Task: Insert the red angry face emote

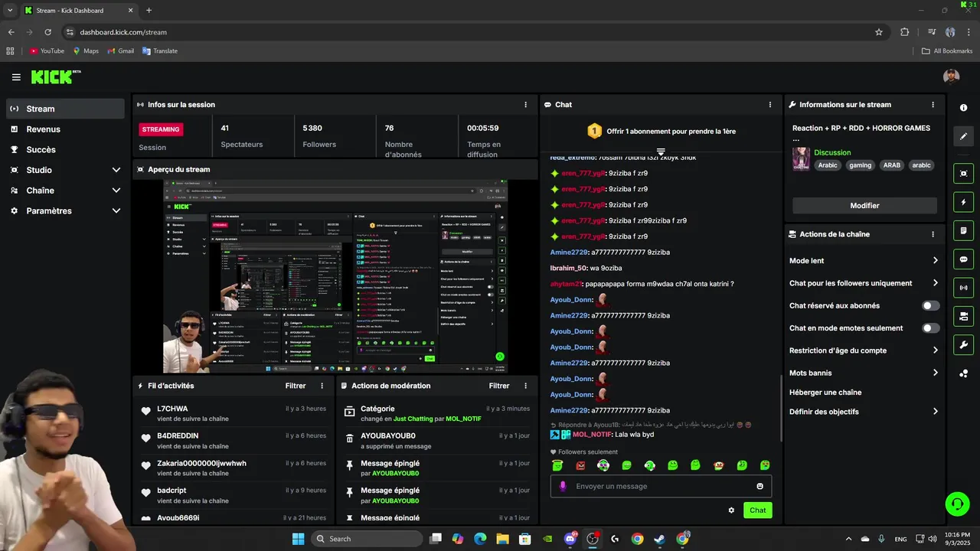Action: coord(580,465)
